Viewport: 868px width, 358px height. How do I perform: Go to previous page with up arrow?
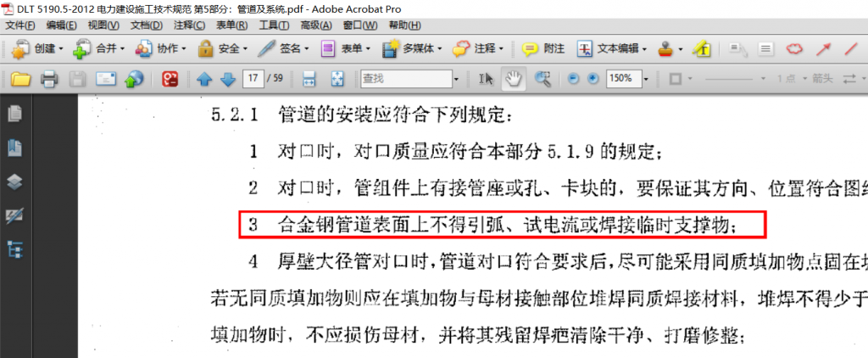click(204, 79)
